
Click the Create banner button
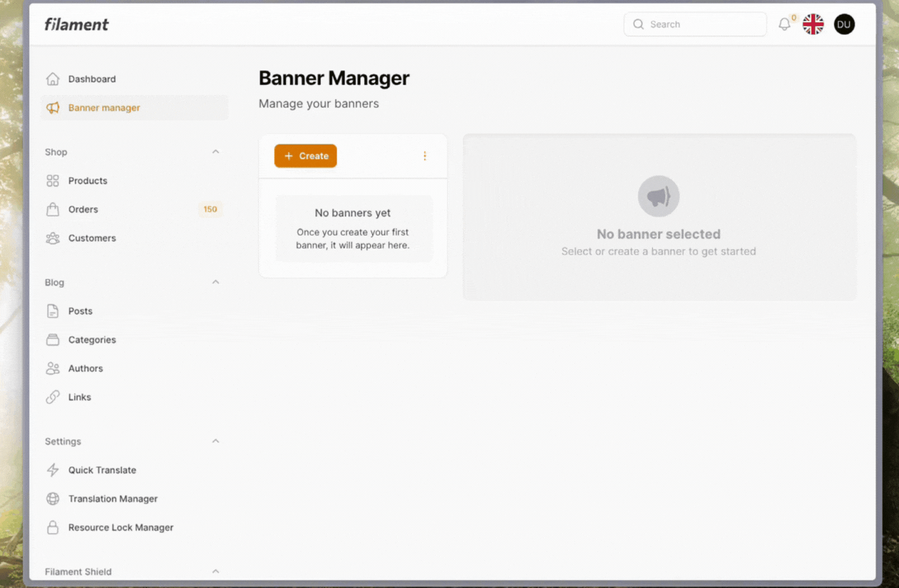[306, 156]
